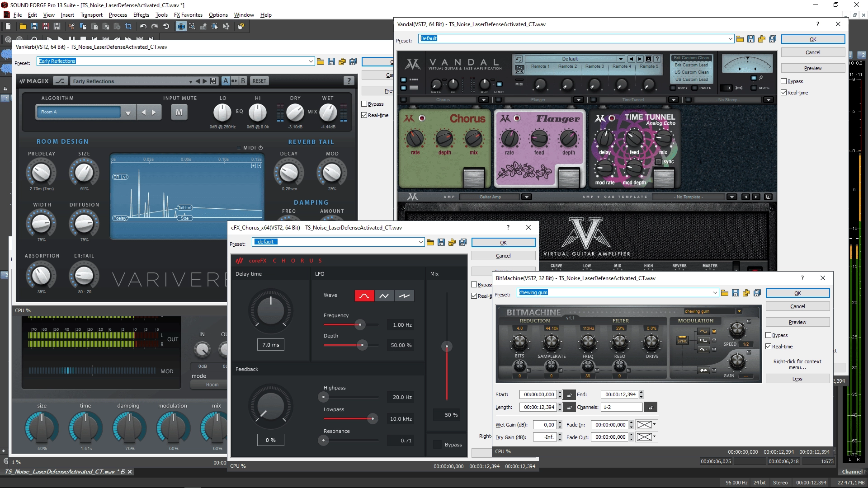Click coreFX Chorus Mix vertical slider handle
Screen dimensions: 868x488
coord(447,347)
